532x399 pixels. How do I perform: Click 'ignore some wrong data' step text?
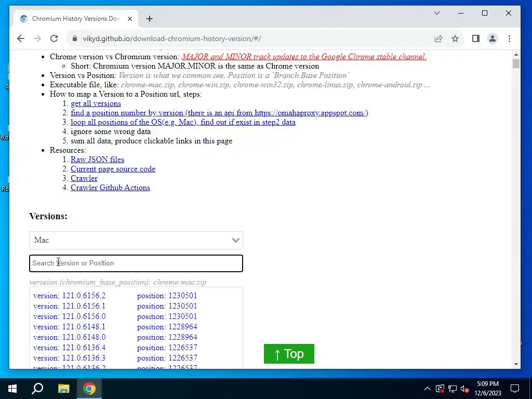point(111,131)
